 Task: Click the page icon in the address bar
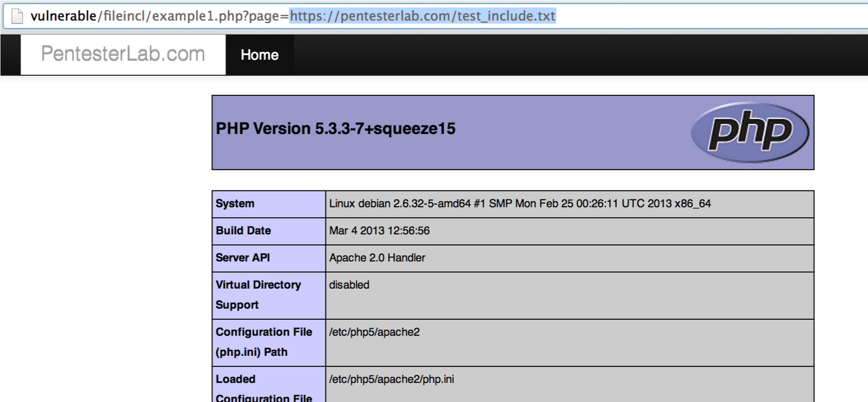click(17, 16)
